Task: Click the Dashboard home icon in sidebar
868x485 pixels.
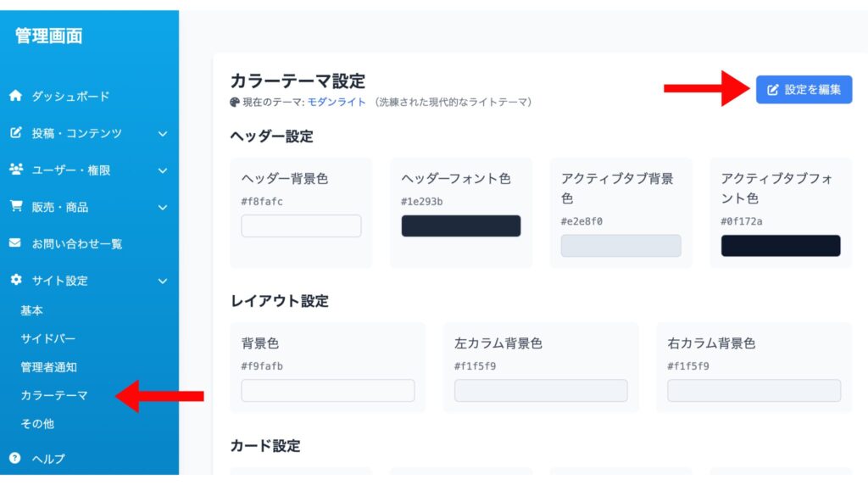Action: click(x=15, y=97)
